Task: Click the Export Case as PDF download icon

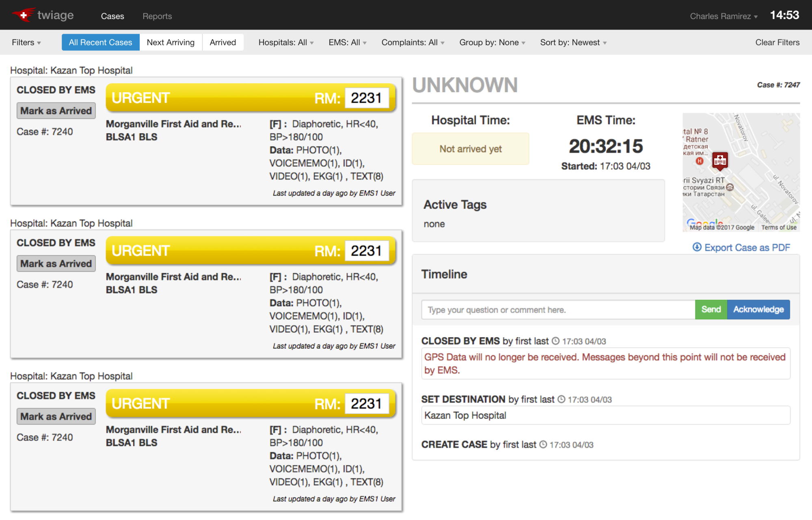Action: [x=697, y=247]
